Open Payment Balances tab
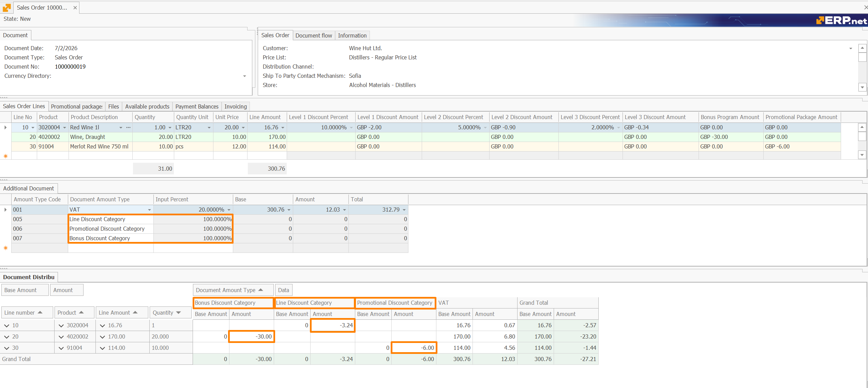 197,106
